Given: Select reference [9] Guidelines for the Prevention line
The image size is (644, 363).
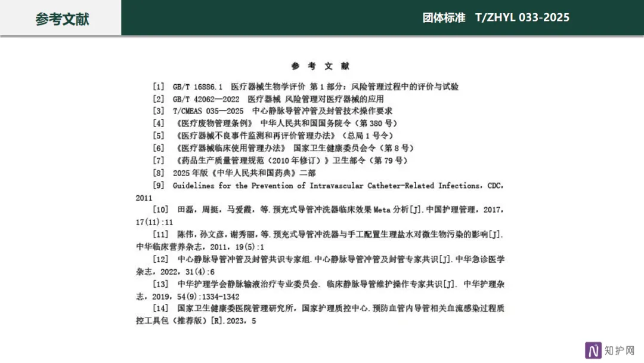Looking at the screenshot, I should (328, 186).
